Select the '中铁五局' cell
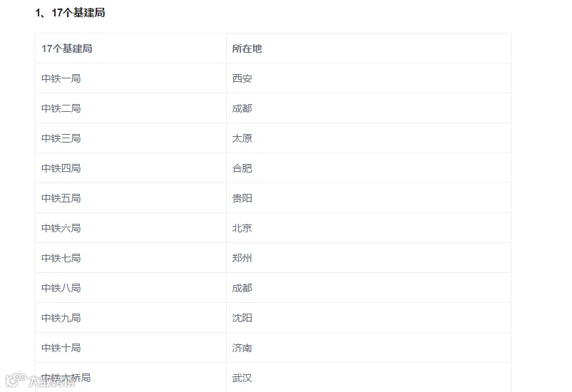Viewport: 572px width, 392px height. pyautogui.click(x=131, y=198)
